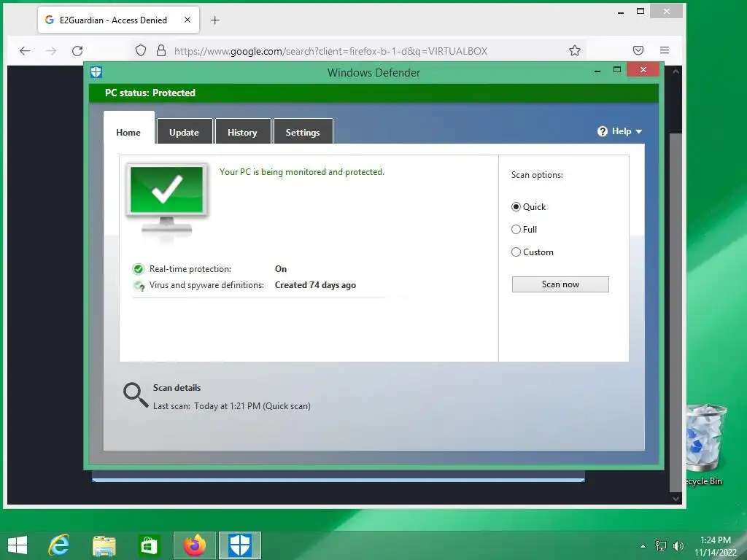Click the green protected monitor icon
747x560 pixels.
click(167, 200)
